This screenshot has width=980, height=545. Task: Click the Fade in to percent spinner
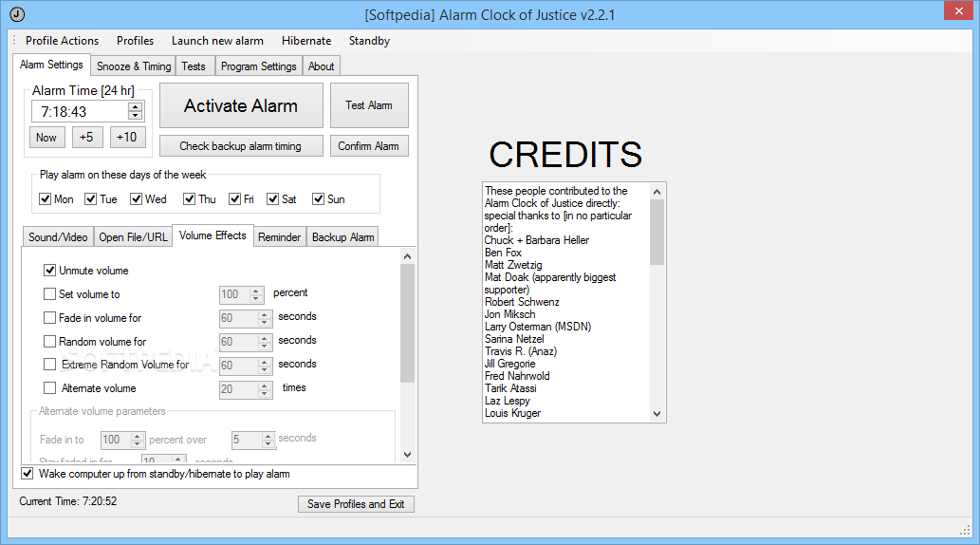click(123, 440)
